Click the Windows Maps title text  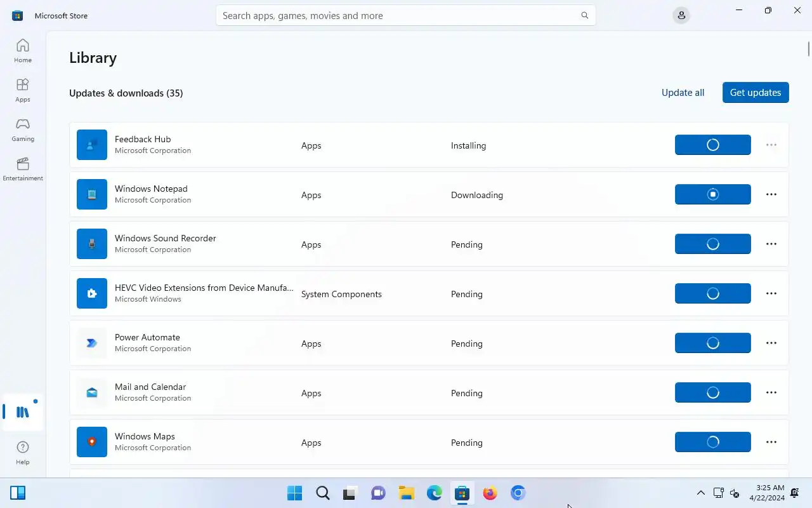pyautogui.click(x=145, y=436)
